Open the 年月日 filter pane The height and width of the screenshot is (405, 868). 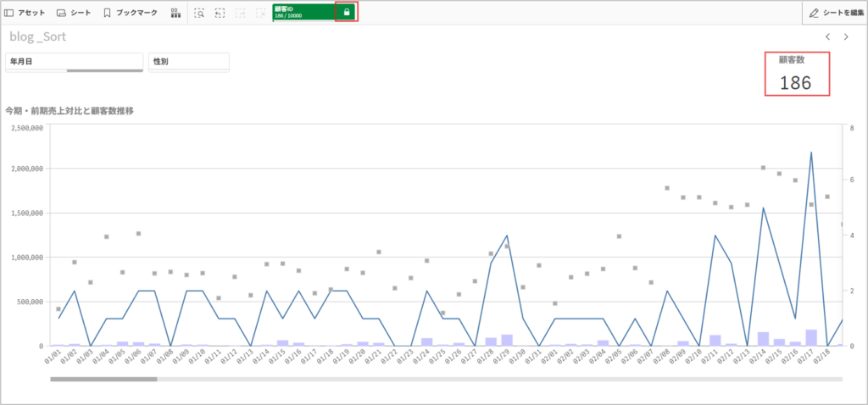click(x=74, y=61)
